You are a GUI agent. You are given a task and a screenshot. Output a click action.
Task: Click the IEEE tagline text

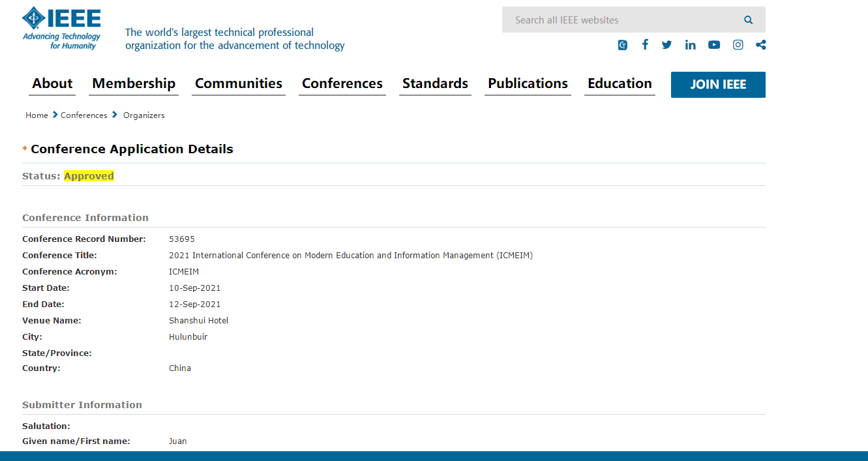point(235,39)
